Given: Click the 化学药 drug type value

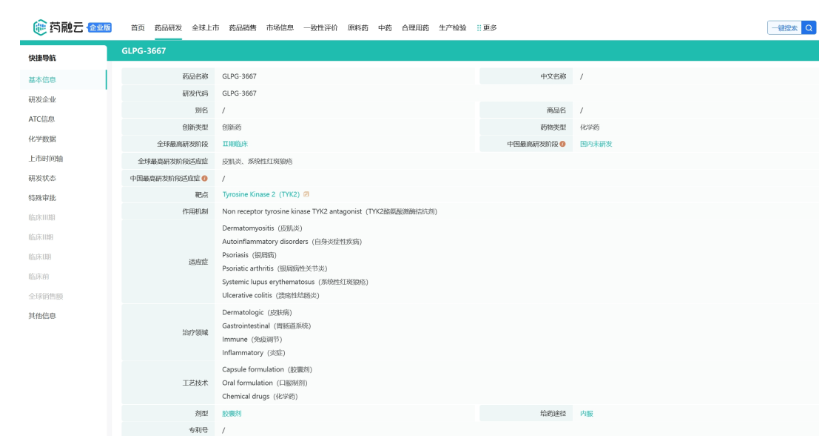Looking at the screenshot, I should click(590, 127).
